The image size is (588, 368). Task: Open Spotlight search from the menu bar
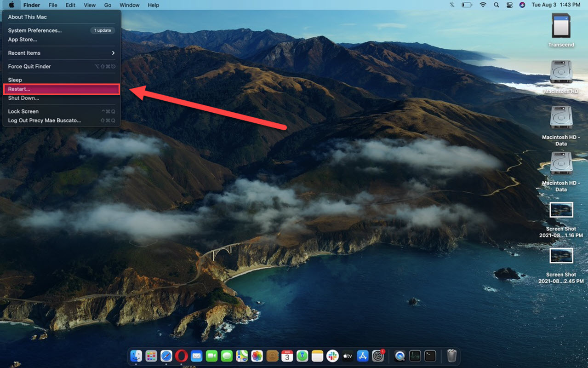pos(497,5)
